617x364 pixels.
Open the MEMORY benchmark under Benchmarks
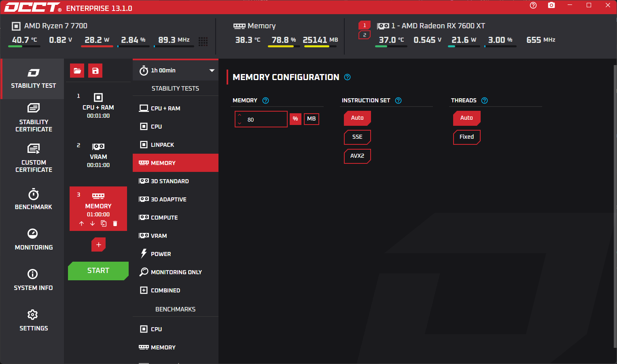point(176,347)
